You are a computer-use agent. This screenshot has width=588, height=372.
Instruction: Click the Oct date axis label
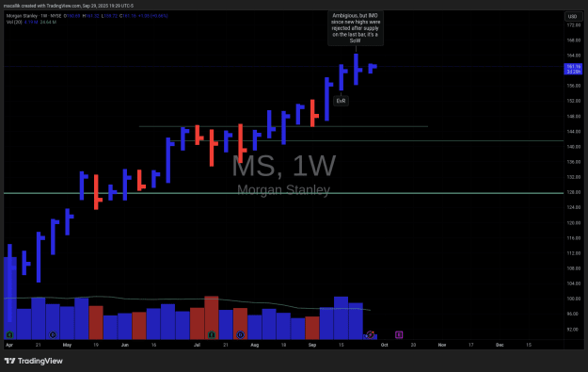click(385, 345)
